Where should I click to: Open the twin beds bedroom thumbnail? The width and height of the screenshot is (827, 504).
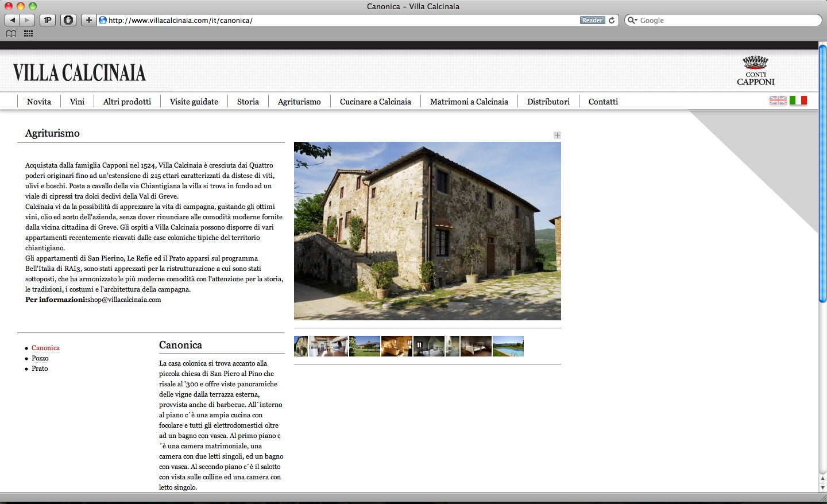[x=476, y=346]
